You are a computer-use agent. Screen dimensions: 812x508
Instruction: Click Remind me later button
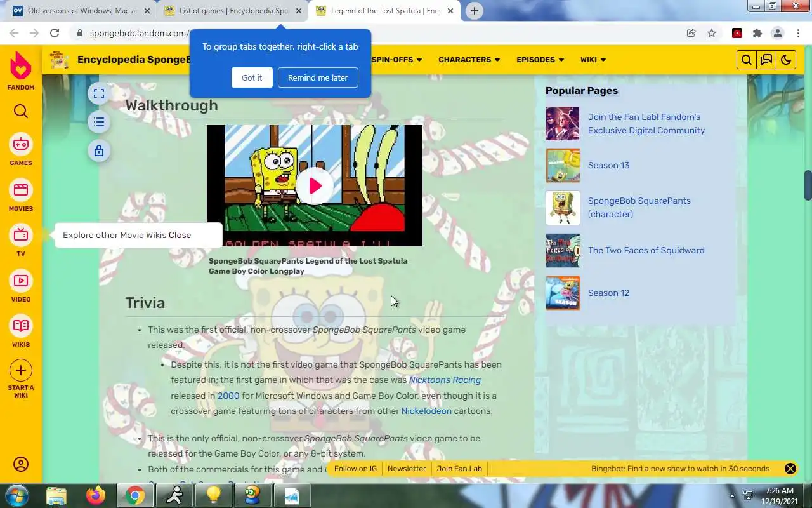(318, 77)
